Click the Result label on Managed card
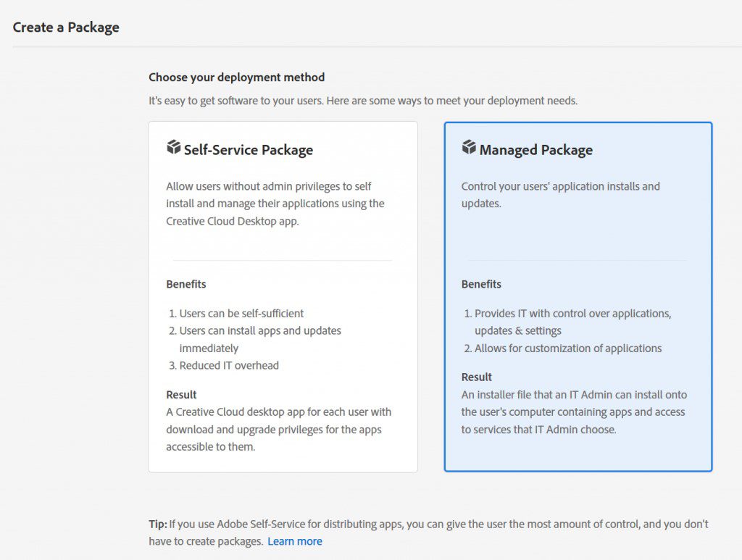Image resolution: width=742 pixels, height=560 pixels. [476, 377]
